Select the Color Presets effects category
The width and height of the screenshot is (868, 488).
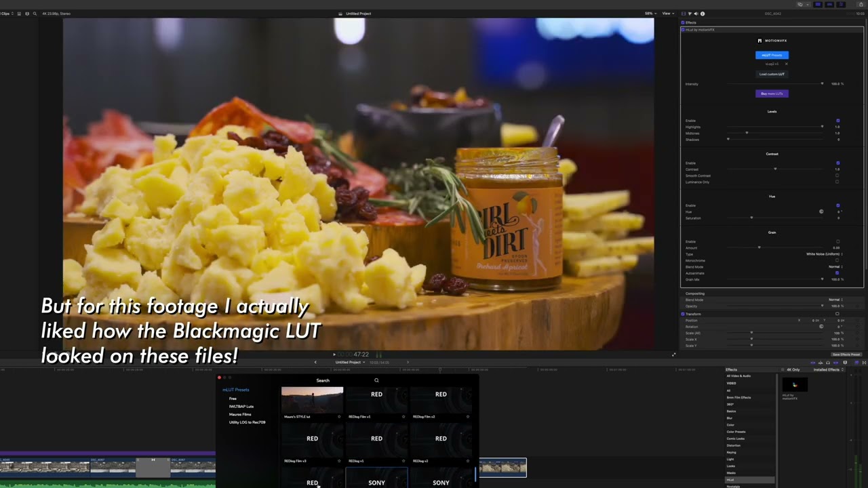tap(736, 432)
